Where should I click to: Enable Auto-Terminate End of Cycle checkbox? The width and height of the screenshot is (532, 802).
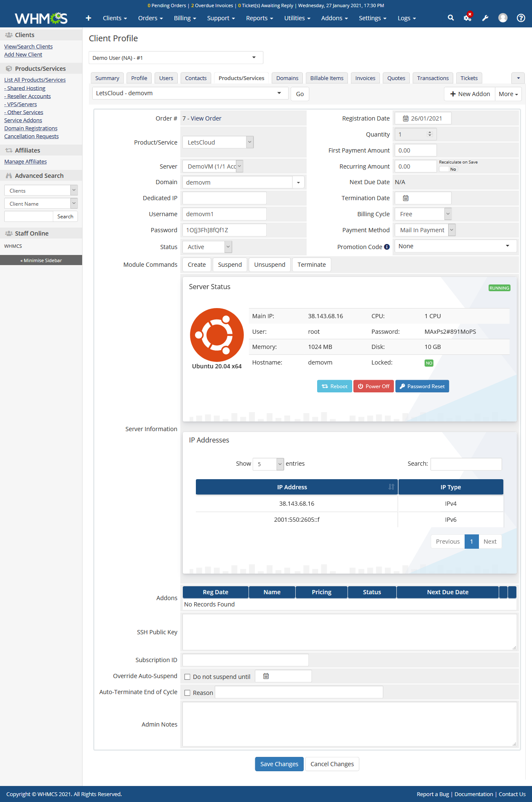click(187, 693)
